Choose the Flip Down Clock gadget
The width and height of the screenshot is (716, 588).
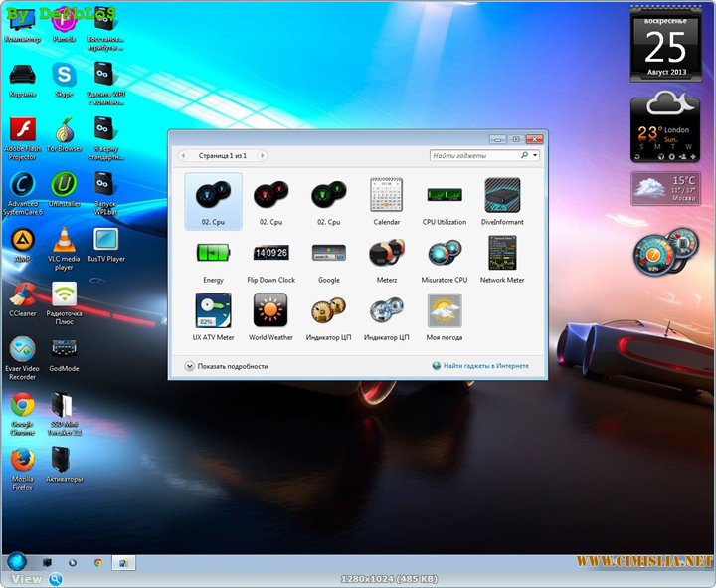tap(270, 253)
